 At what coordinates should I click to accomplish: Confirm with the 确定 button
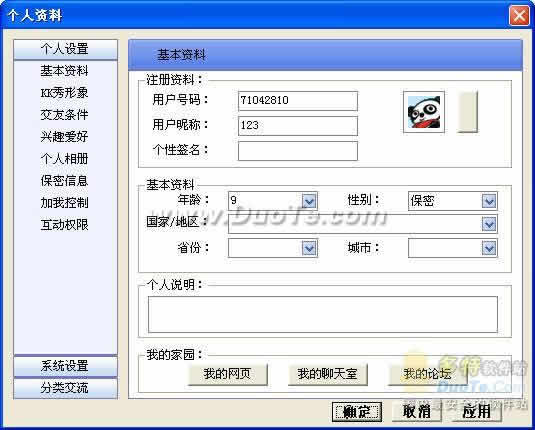357,412
